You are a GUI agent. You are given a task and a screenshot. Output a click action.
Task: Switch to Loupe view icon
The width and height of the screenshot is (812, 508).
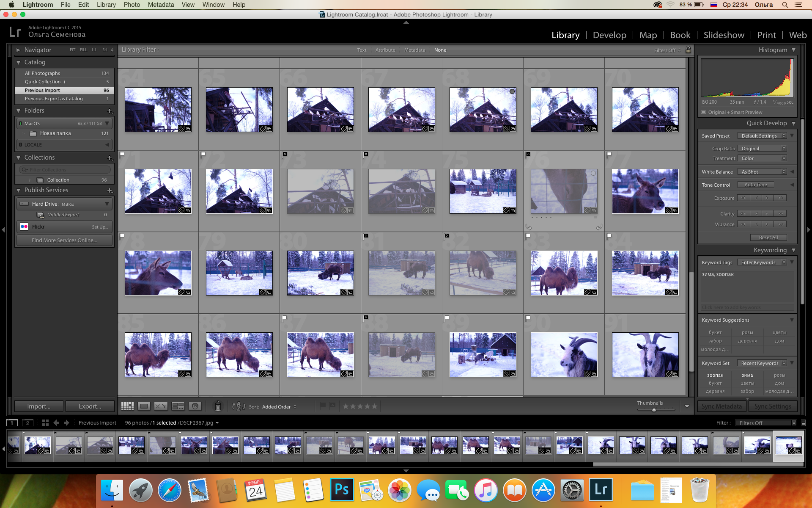pos(144,406)
